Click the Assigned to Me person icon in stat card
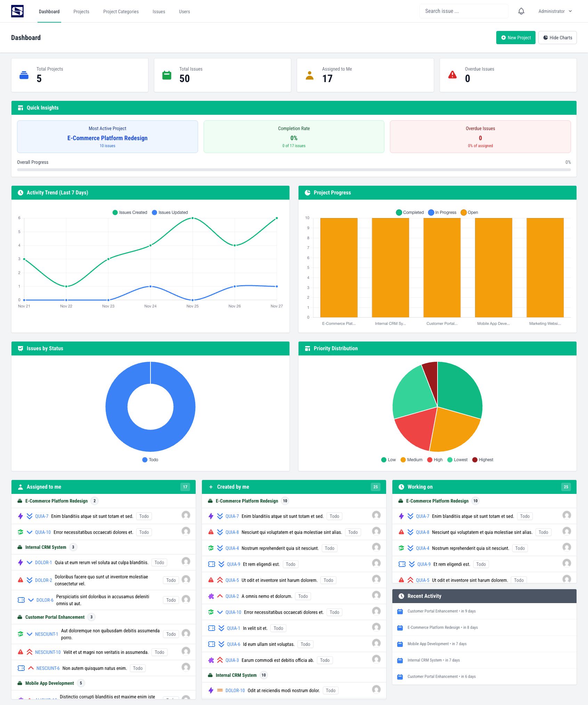Image resolution: width=588 pixels, height=705 pixels. click(310, 75)
